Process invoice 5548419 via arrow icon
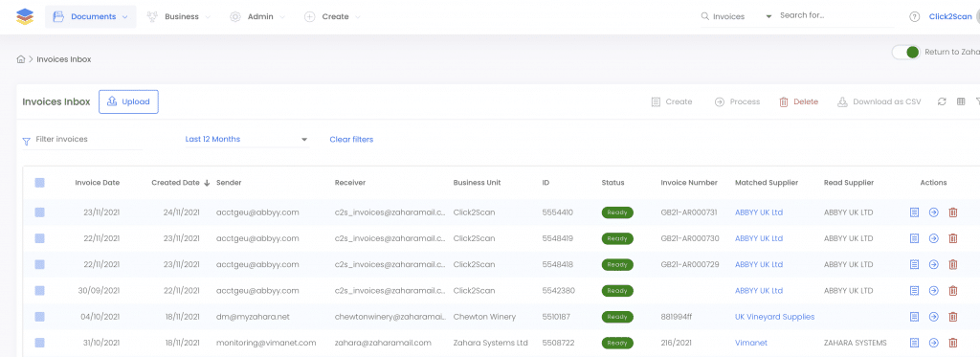 [933, 238]
